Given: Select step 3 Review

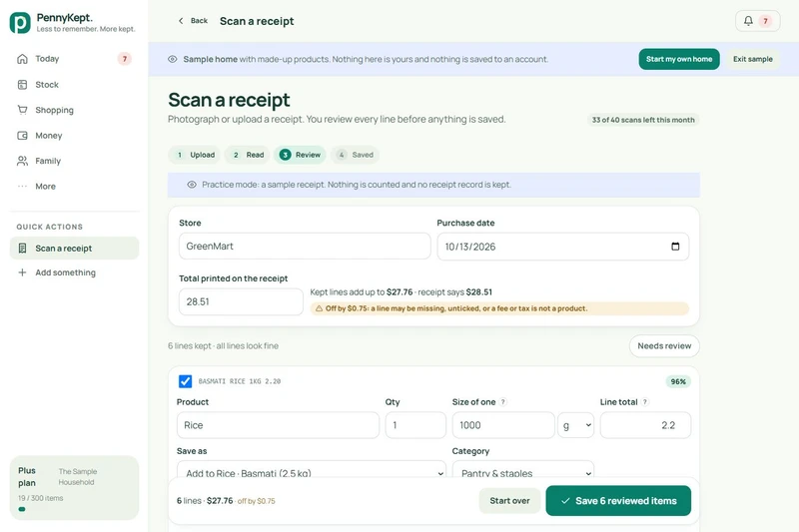Looking at the screenshot, I should [301, 155].
